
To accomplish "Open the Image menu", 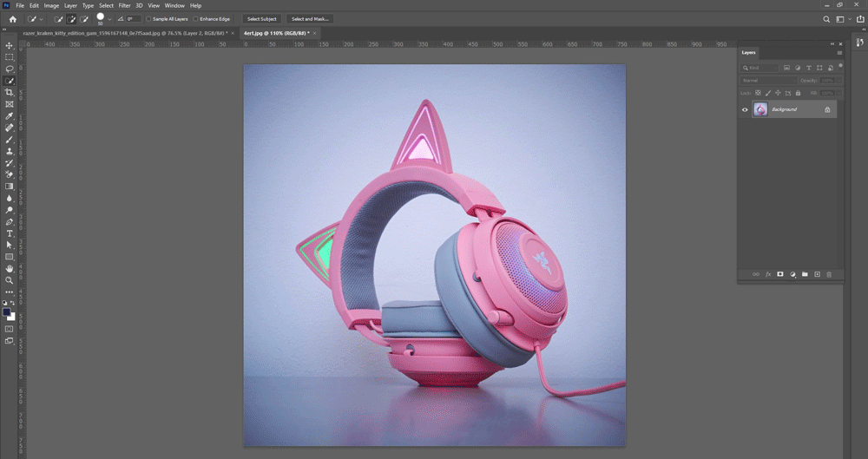I will (x=51, y=5).
